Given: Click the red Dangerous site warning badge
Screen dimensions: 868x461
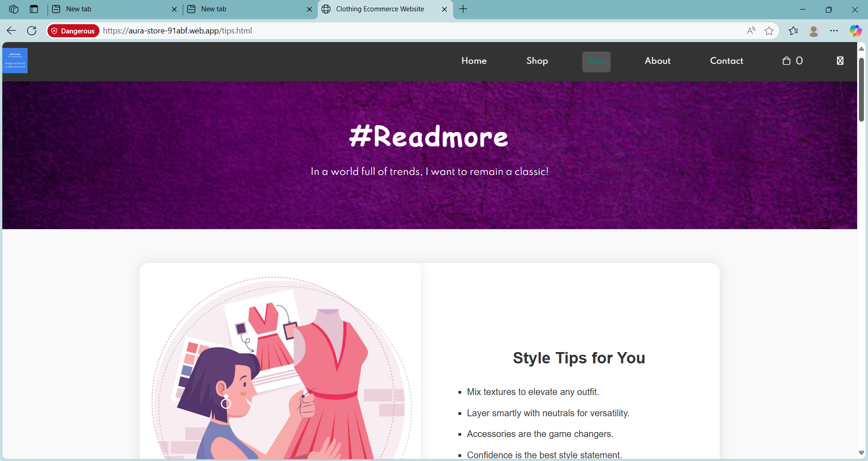Looking at the screenshot, I should [x=73, y=31].
